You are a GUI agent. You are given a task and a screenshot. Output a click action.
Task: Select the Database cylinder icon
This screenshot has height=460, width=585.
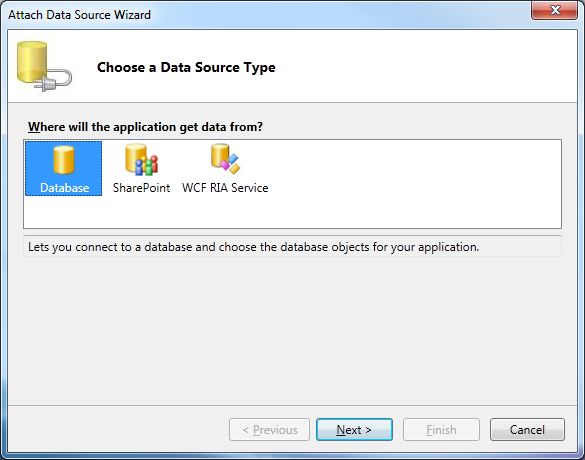(64, 160)
